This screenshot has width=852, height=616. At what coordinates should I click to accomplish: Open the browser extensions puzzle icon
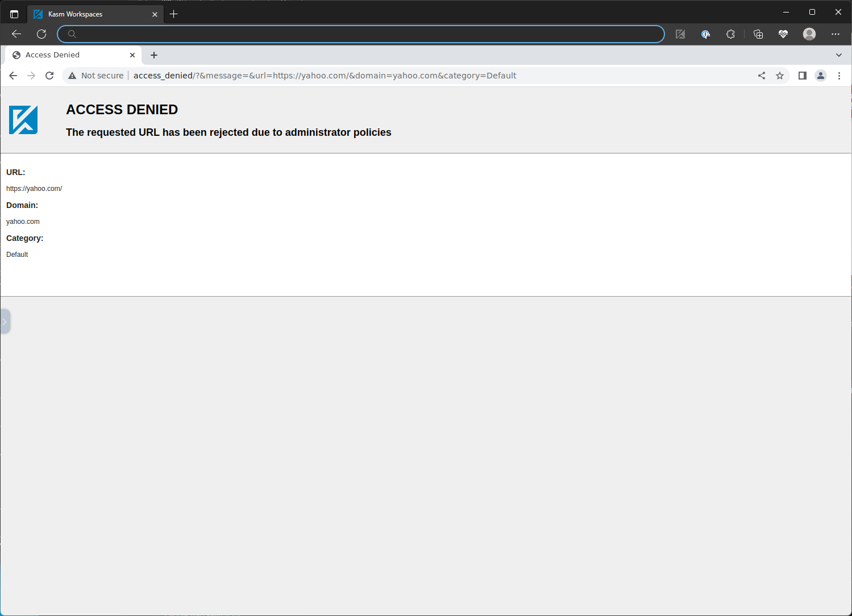click(730, 34)
